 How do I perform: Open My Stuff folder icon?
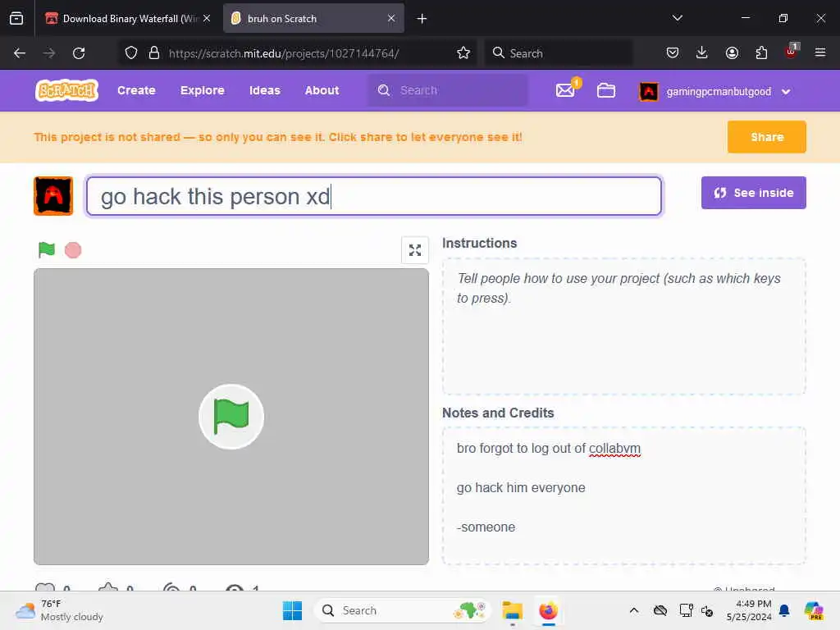click(606, 90)
